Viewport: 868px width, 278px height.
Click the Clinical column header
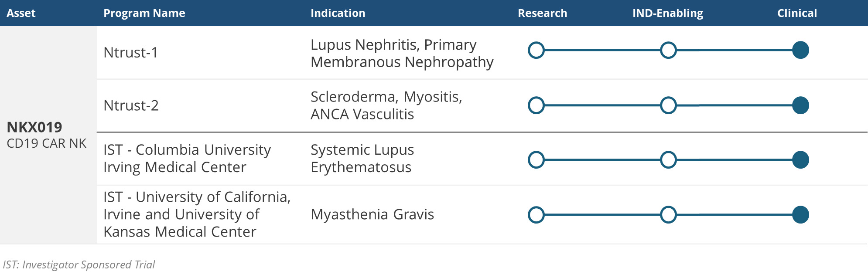point(797,13)
